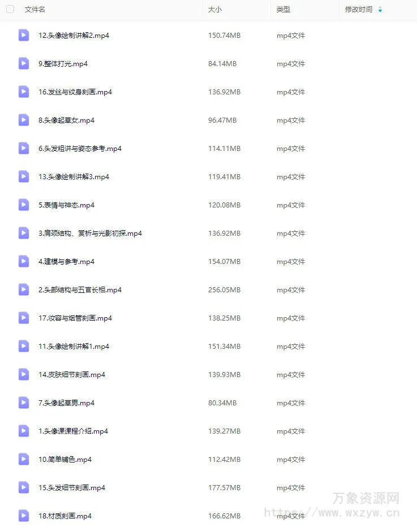Sort files by 大小 column header
This screenshot has width=417, height=532.
(x=214, y=10)
